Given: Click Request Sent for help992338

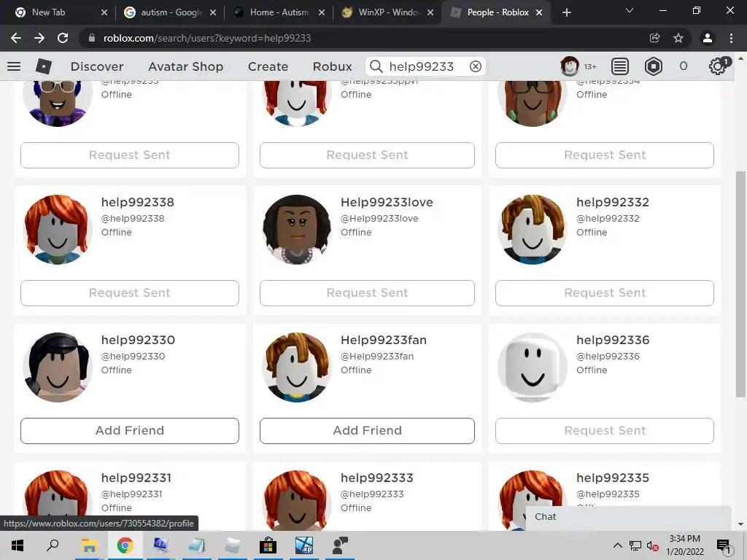Looking at the screenshot, I should [130, 293].
